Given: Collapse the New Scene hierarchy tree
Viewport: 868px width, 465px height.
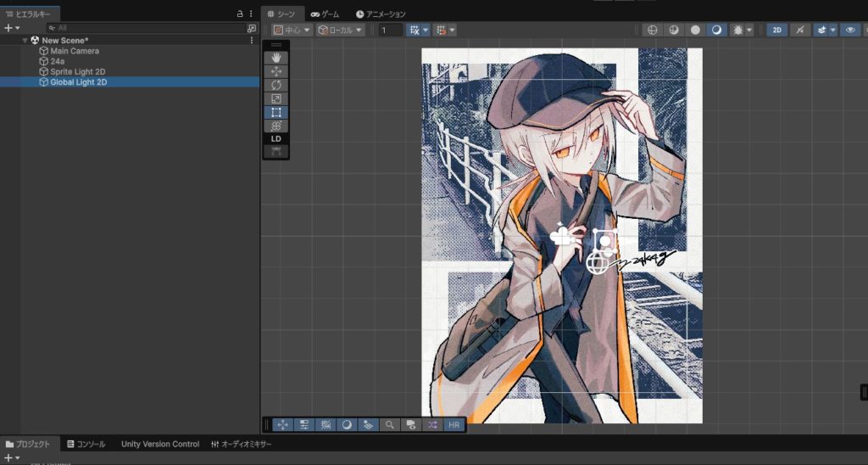Looking at the screenshot, I should coord(25,41).
